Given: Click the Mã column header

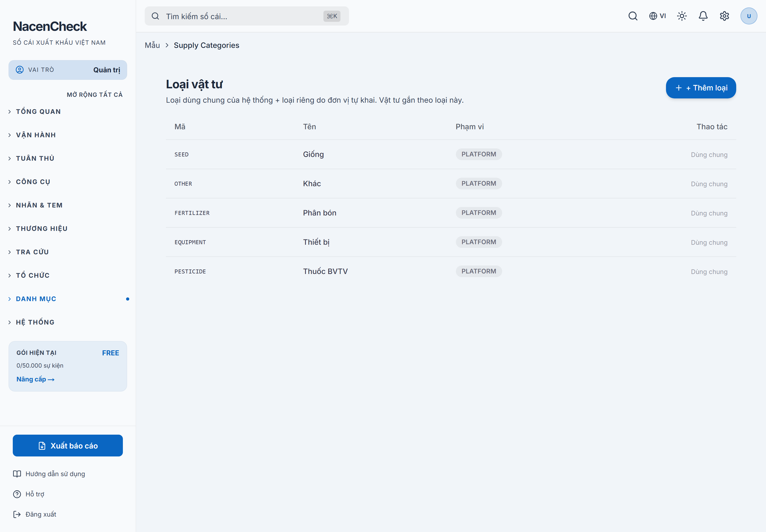Looking at the screenshot, I should pos(180,127).
